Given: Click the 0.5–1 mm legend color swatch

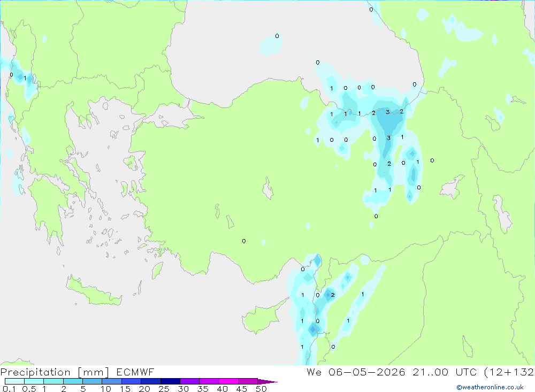Looking at the screenshot, I should click(x=34, y=381).
